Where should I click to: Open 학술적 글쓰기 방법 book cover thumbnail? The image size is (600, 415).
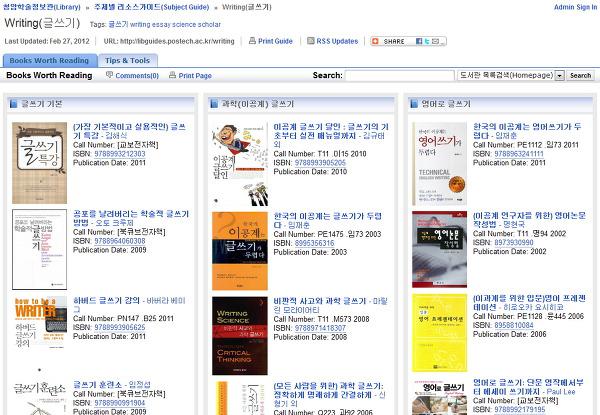pos(39,249)
